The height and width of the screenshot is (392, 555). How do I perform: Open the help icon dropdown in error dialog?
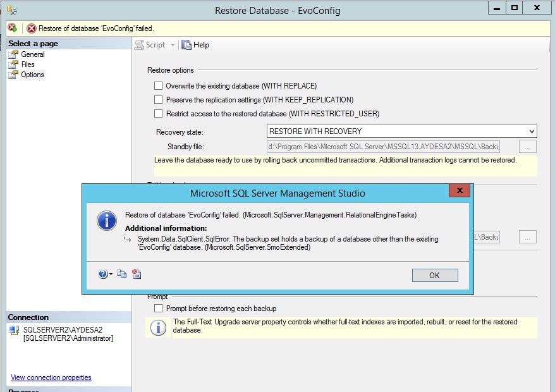tap(105, 274)
